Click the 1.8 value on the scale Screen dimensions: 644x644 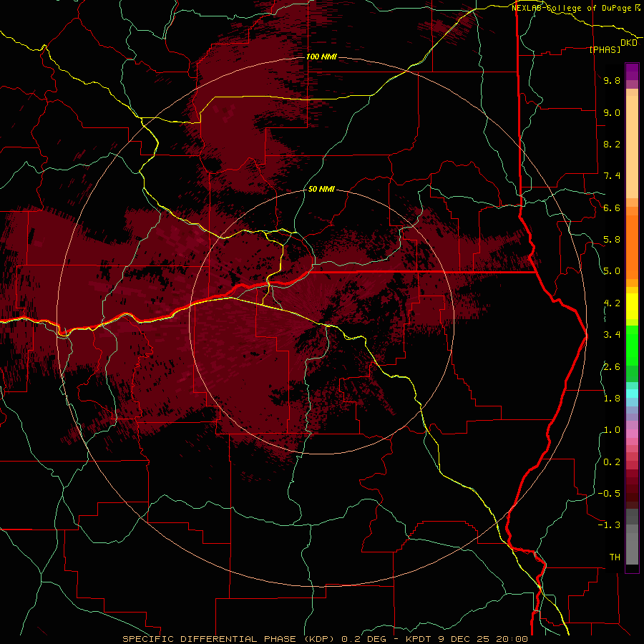(612, 399)
